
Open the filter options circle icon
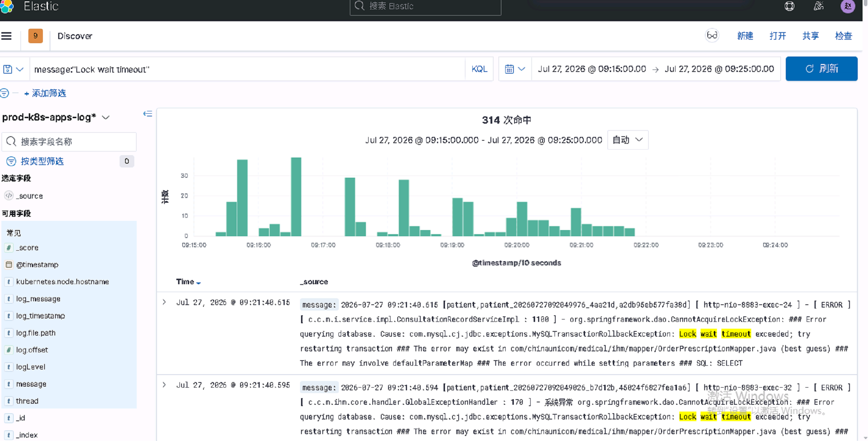pyautogui.click(x=4, y=93)
